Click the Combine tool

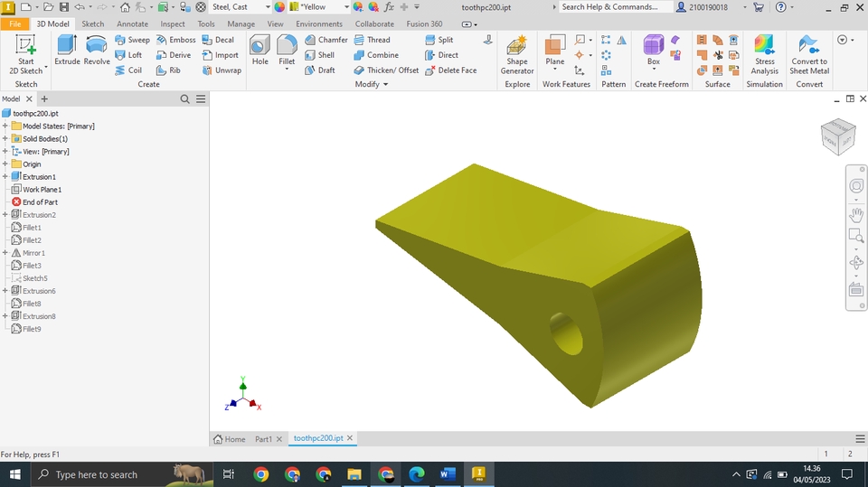376,55
